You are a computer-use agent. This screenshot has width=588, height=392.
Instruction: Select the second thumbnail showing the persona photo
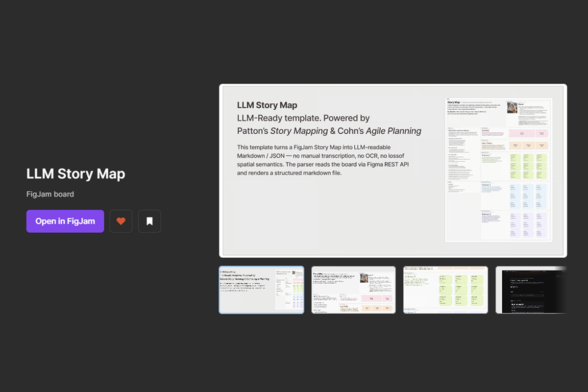pos(354,290)
